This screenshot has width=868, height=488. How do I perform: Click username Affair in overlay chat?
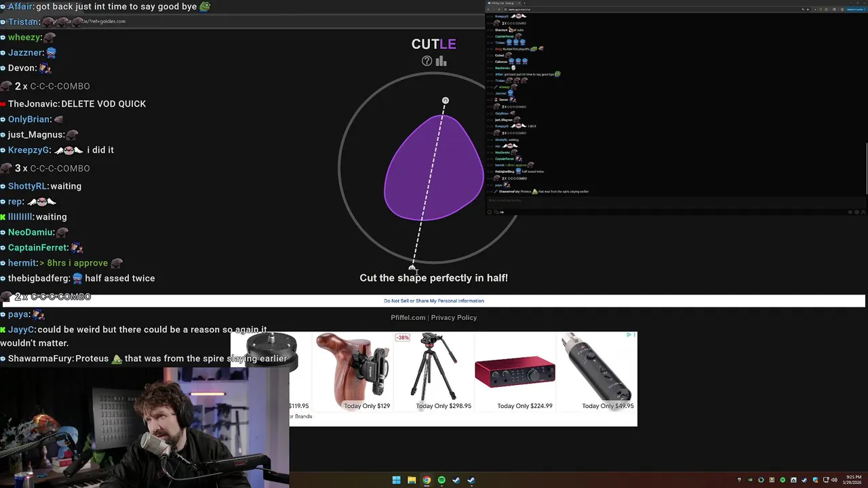20,7
